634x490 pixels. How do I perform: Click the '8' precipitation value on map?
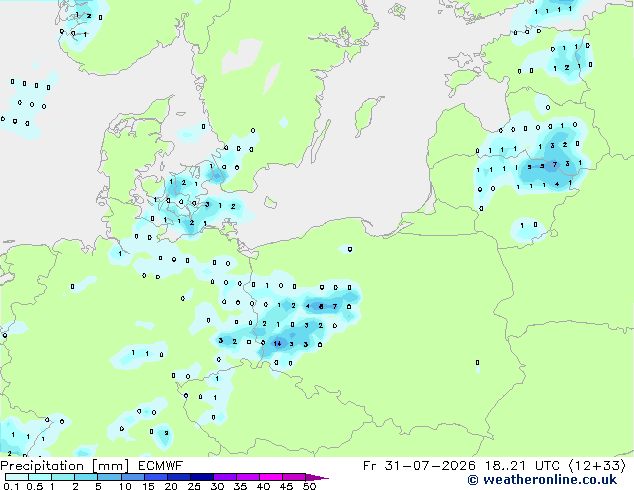[321, 306]
